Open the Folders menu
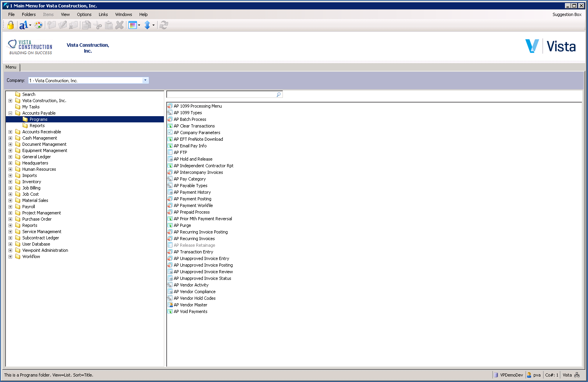Viewport: 588px width, 382px height. pyautogui.click(x=29, y=14)
